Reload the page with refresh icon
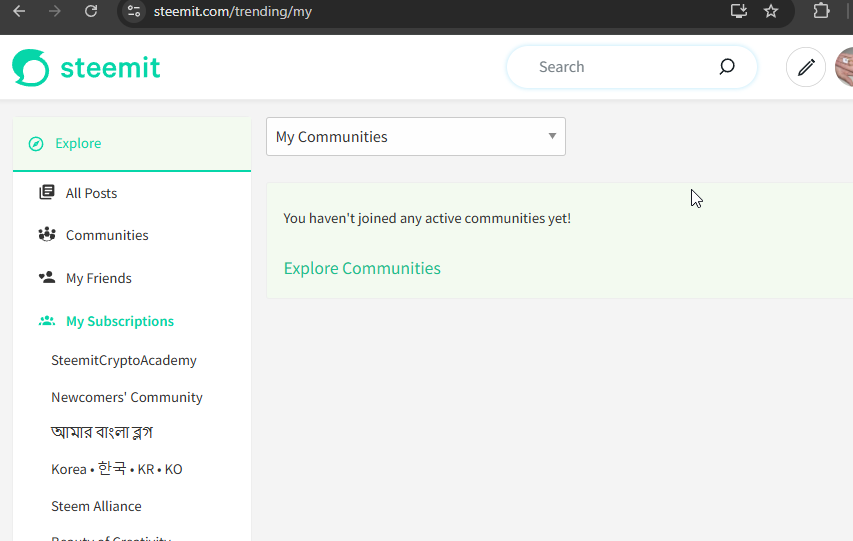Image resolution: width=853 pixels, height=541 pixels. [91, 11]
